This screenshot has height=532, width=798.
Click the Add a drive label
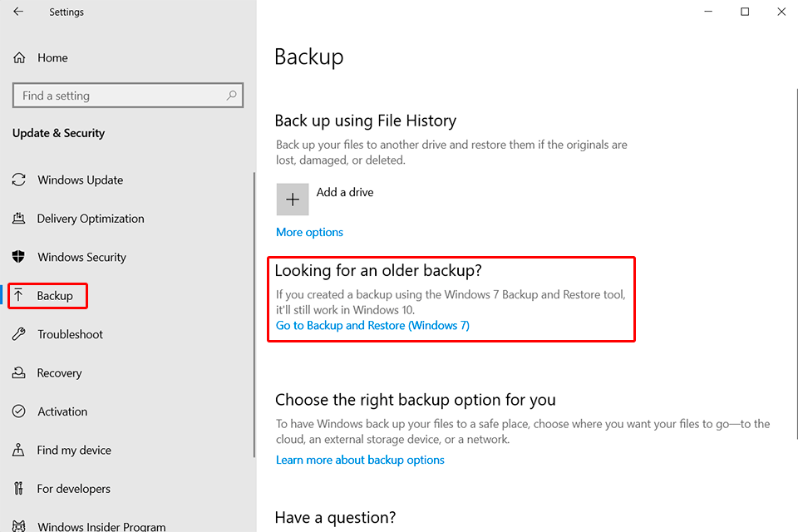click(x=345, y=192)
